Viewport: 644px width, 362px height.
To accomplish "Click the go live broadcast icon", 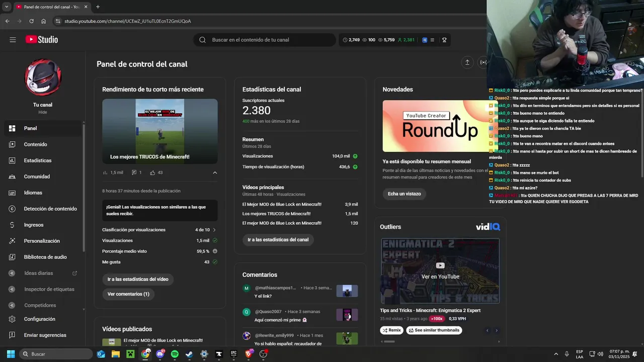I will pos(483,62).
